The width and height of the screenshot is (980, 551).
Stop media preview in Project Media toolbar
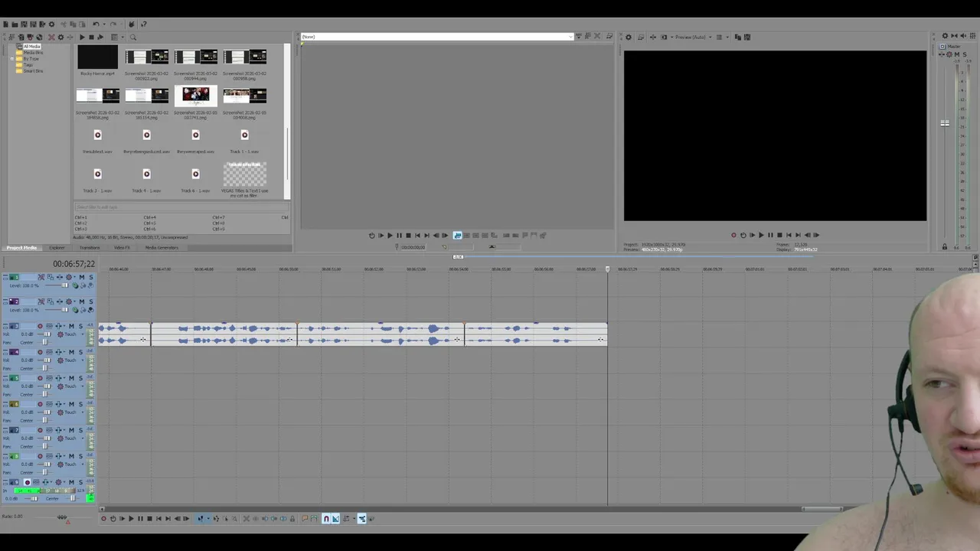[x=91, y=37]
